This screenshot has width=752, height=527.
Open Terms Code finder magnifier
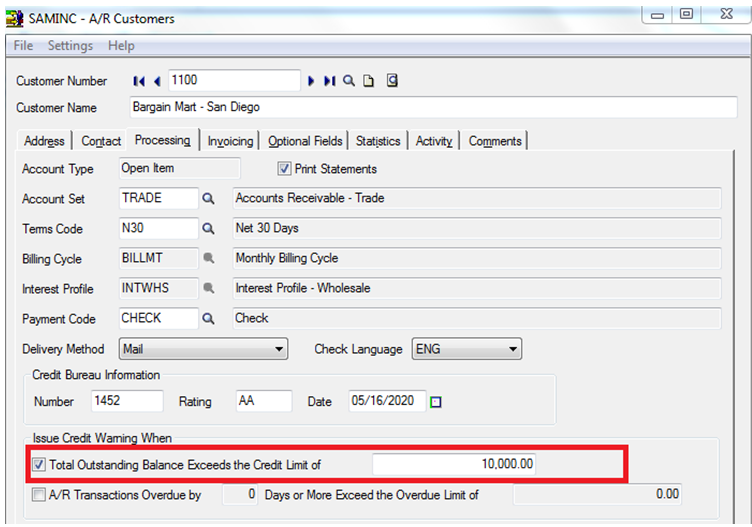208,229
